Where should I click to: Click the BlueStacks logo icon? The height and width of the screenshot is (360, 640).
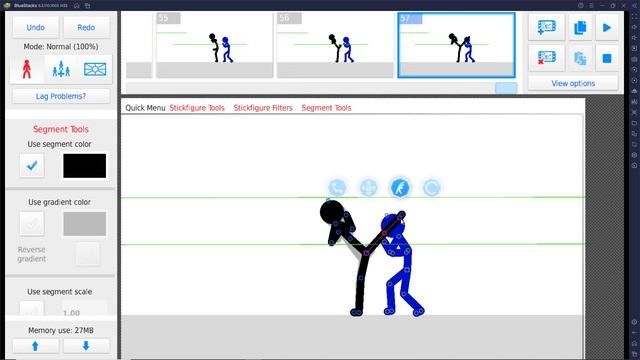pos(7,5)
